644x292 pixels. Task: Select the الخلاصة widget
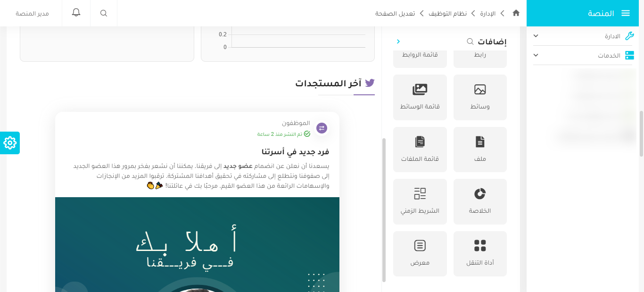click(x=480, y=201)
